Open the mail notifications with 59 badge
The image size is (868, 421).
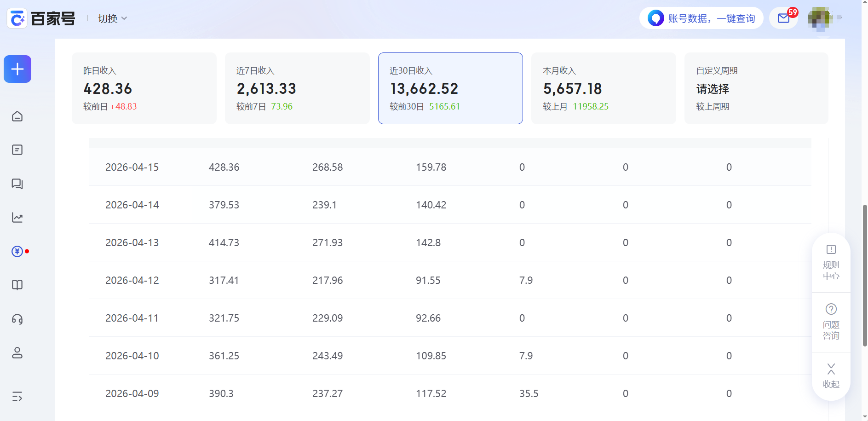coord(784,18)
